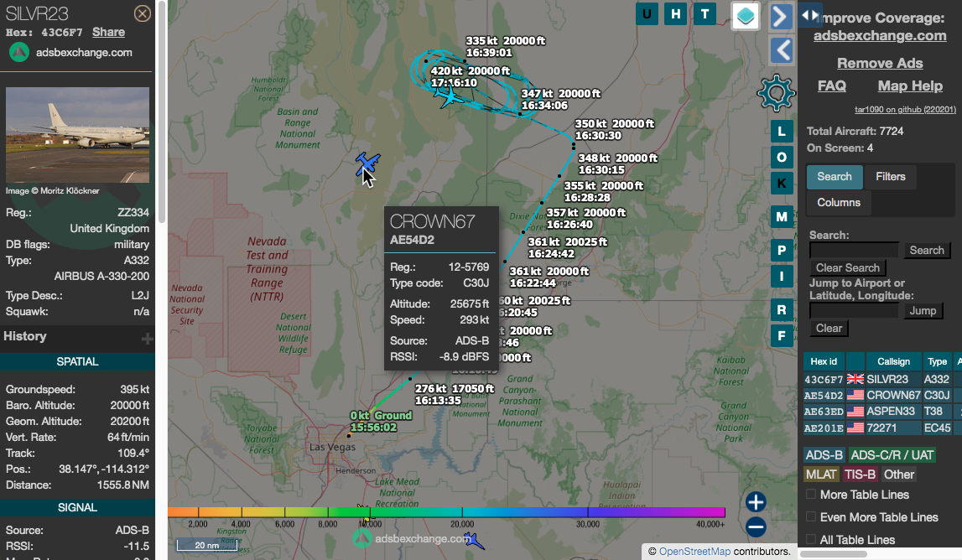Click the Jump button

click(x=923, y=310)
